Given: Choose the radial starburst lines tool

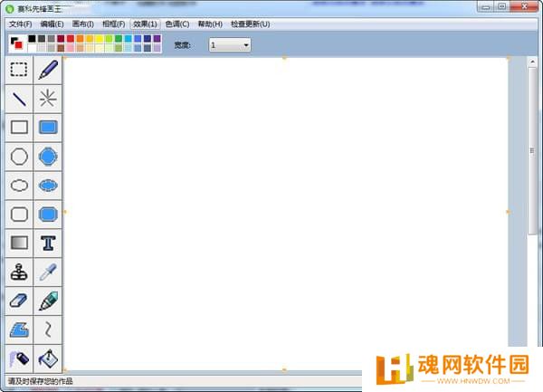Looking at the screenshot, I should click(x=48, y=99).
